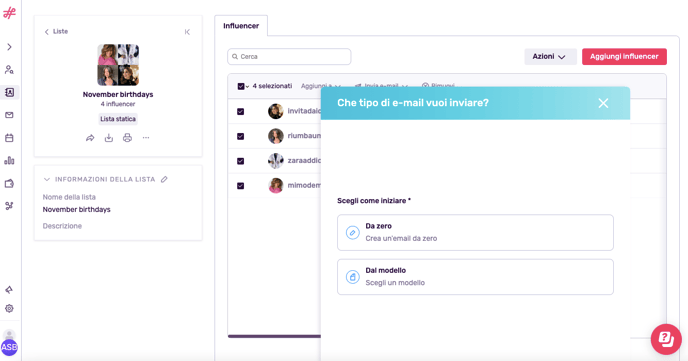Click the printer icon for the list

point(127,138)
